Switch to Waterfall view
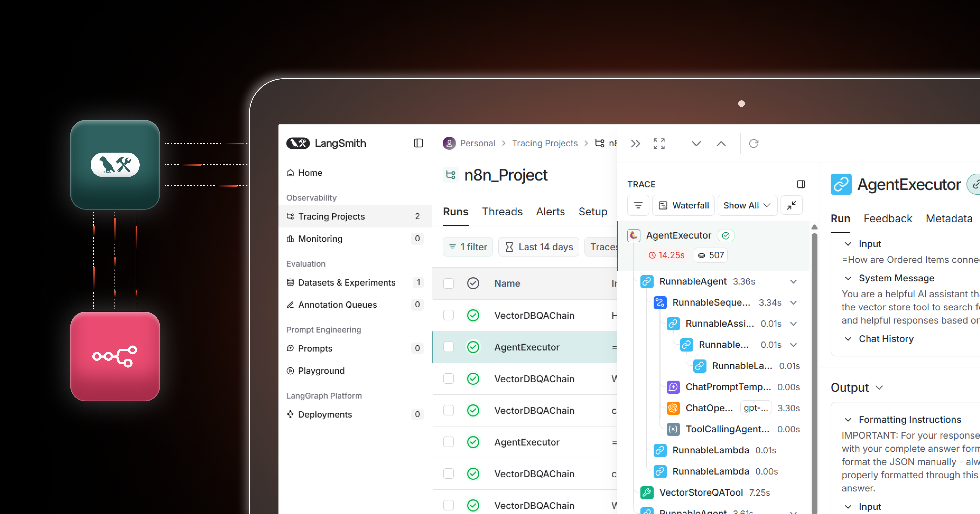This screenshot has height=514, width=980. tap(683, 205)
